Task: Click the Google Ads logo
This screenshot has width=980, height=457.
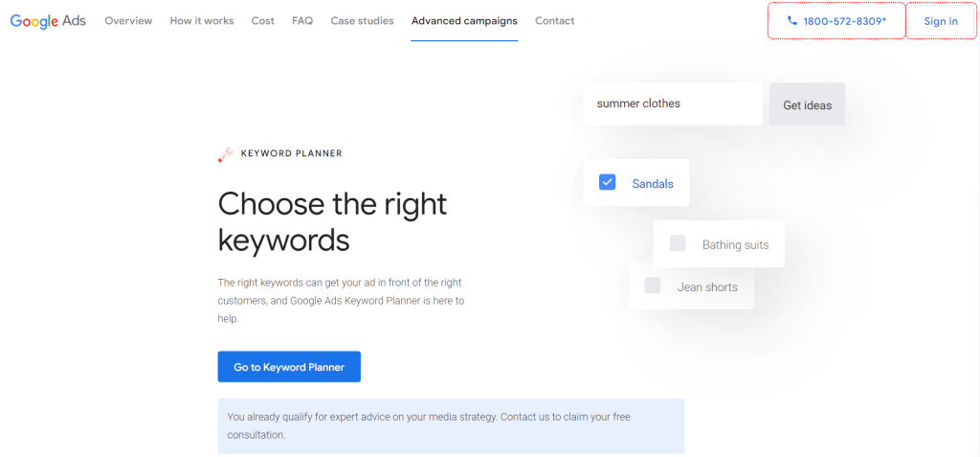Action: (48, 21)
